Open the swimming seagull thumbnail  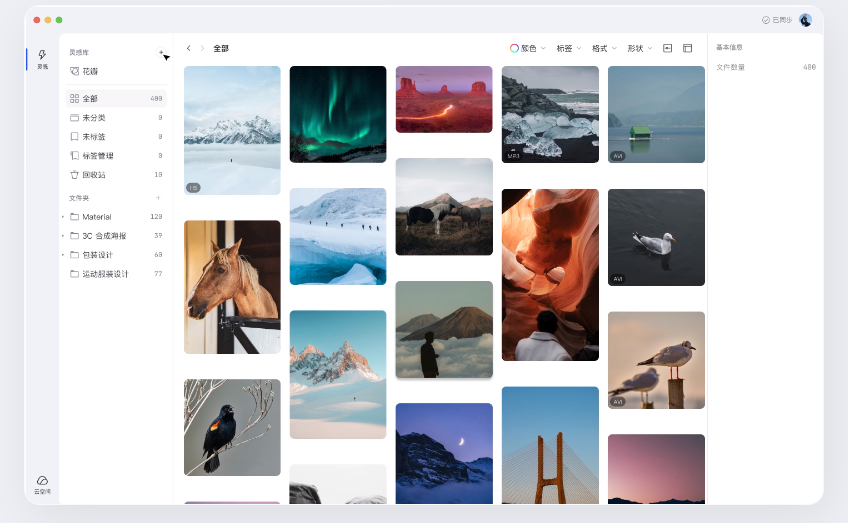(656, 237)
